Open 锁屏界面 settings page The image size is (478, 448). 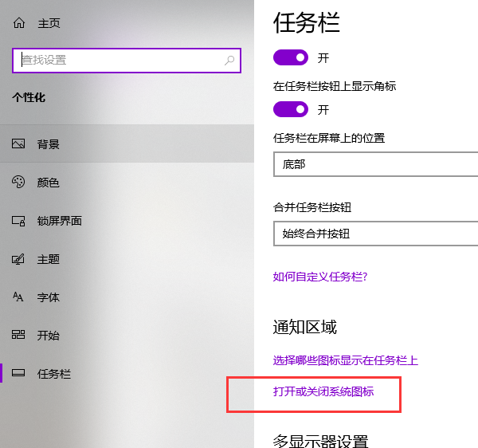(x=127, y=221)
